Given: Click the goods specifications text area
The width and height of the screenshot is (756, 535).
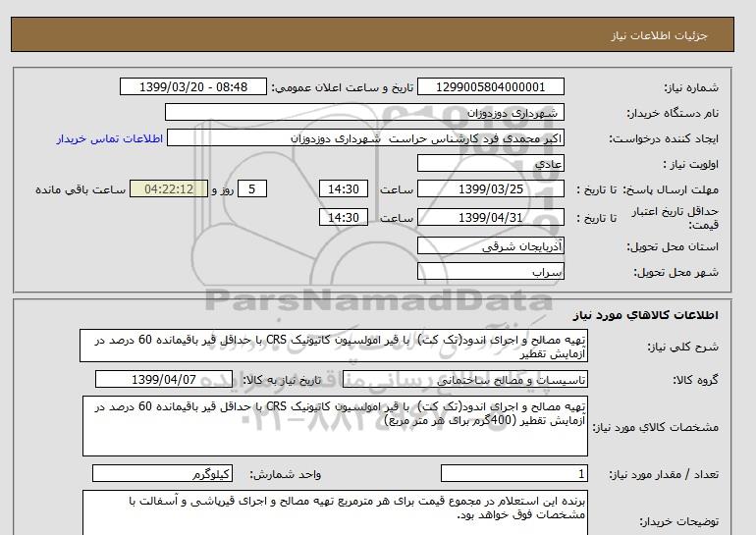Looking at the screenshot, I should [x=335, y=426].
